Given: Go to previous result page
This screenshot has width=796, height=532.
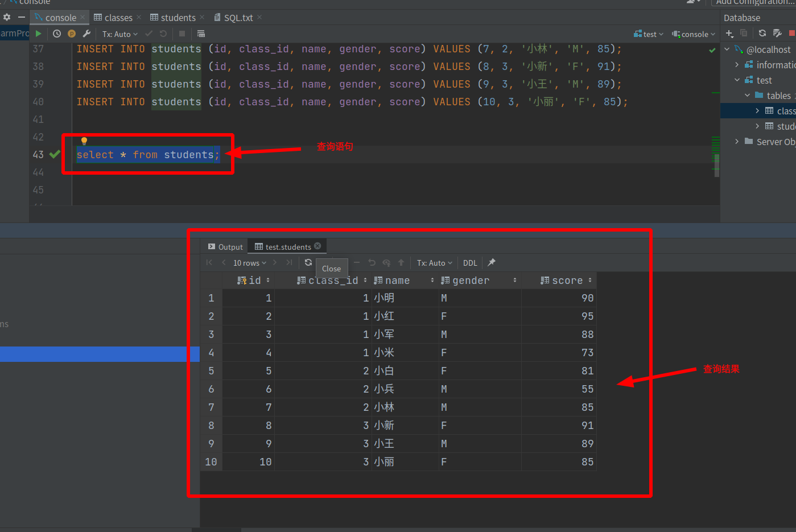Looking at the screenshot, I should tap(224, 262).
